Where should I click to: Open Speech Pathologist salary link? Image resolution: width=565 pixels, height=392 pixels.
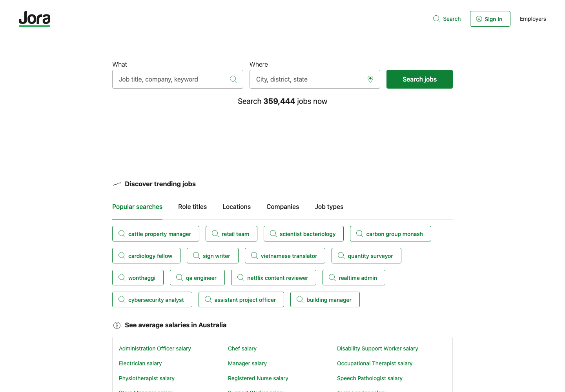pyautogui.click(x=370, y=378)
